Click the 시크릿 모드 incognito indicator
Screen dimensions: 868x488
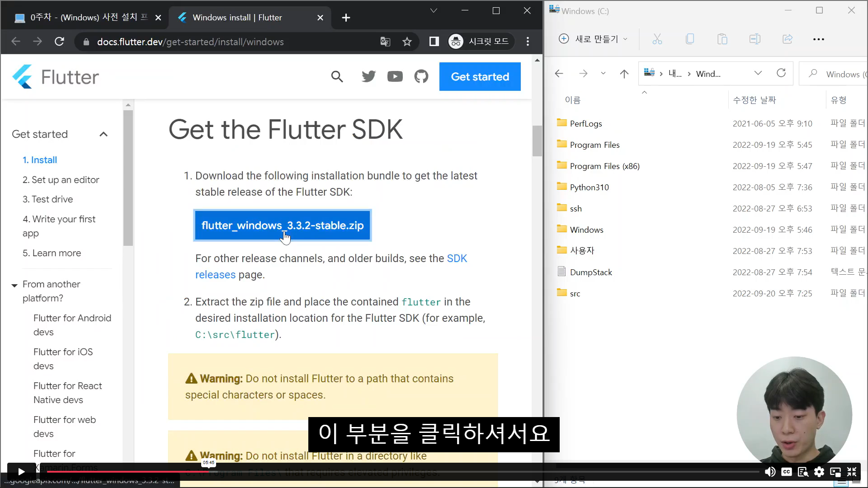(x=481, y=42)
